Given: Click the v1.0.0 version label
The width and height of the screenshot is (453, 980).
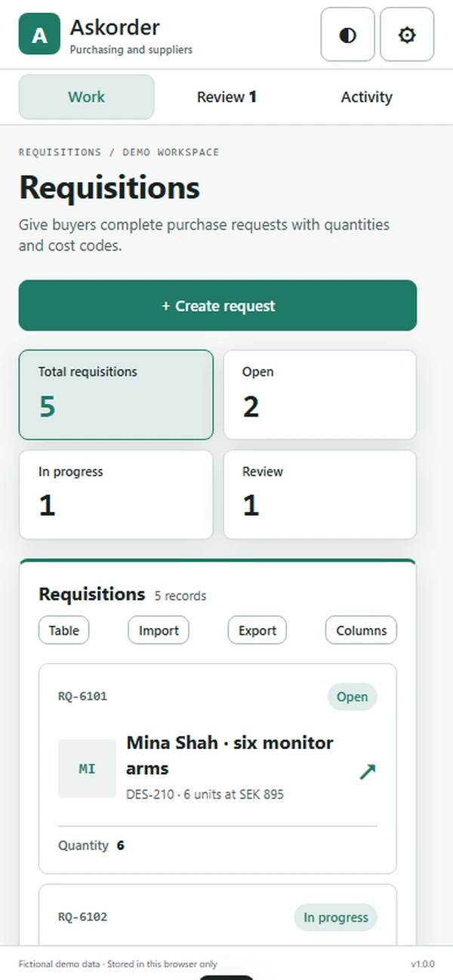Looking at the screenshot, I should [x=423, y=964].
